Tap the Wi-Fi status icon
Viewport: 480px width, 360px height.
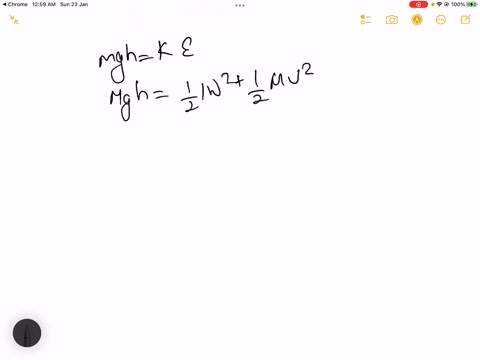point(439,4)
